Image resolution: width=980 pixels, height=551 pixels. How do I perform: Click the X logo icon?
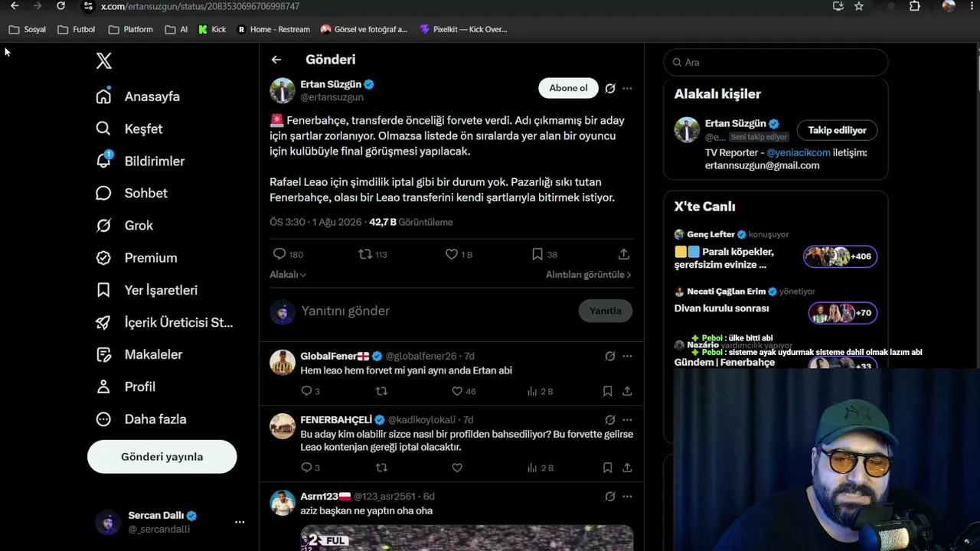[104, 60]
